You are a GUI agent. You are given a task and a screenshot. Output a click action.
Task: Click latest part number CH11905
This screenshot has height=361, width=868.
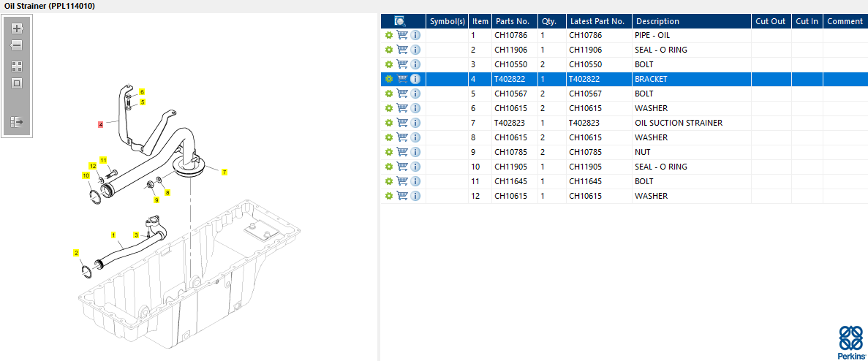coord(585,167)
